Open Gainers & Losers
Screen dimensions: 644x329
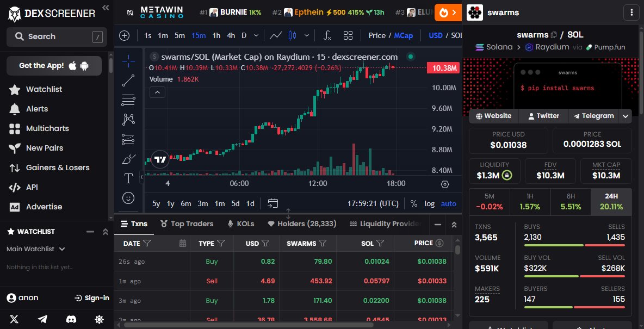(58, 167)
